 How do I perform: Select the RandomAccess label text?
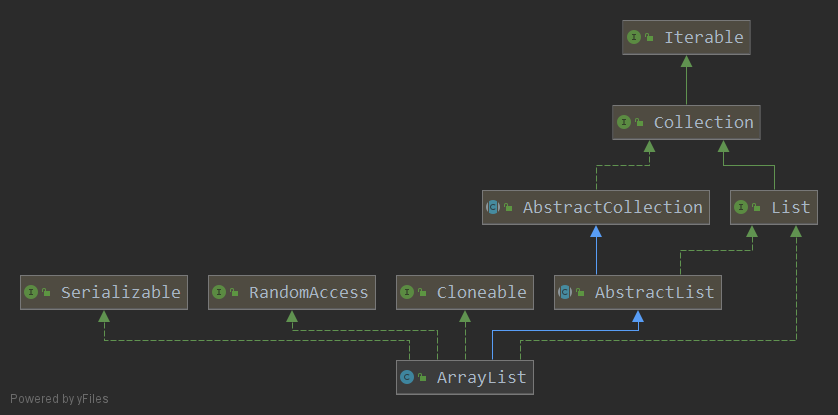pos(308,293)
